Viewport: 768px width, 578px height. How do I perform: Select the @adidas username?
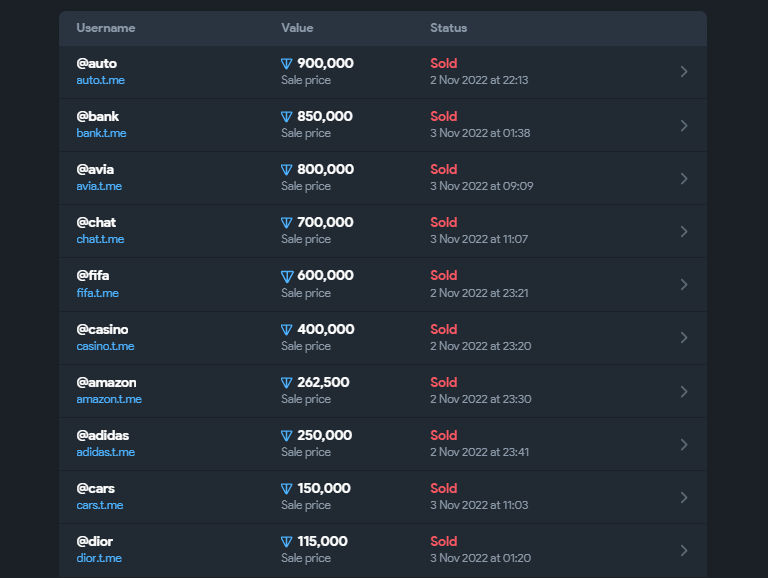103,435
